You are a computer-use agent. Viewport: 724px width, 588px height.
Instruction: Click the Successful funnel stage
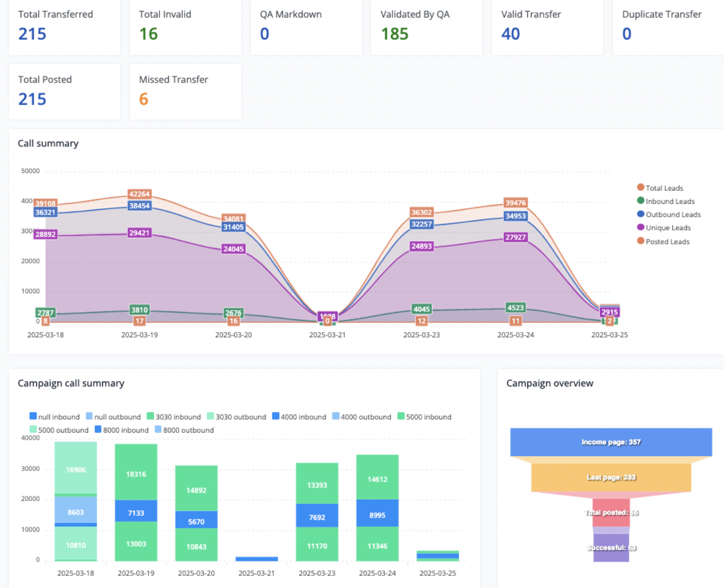tap(611, 548)
